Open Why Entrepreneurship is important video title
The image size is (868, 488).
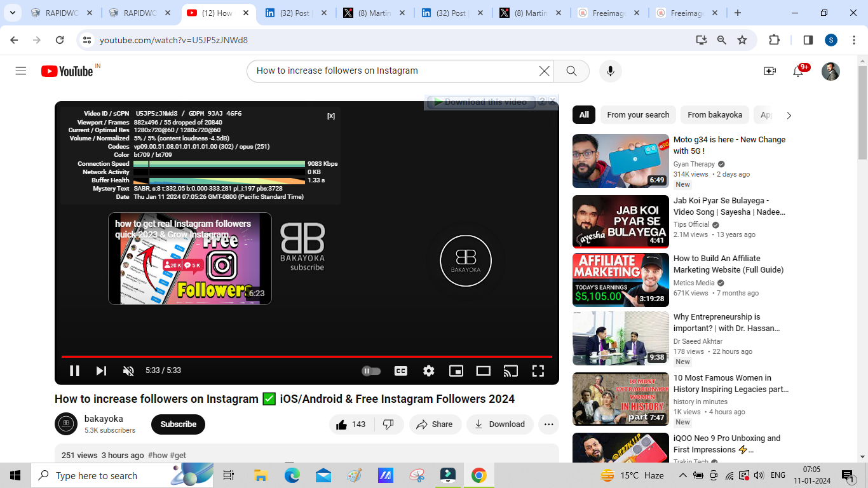(726, 323)
